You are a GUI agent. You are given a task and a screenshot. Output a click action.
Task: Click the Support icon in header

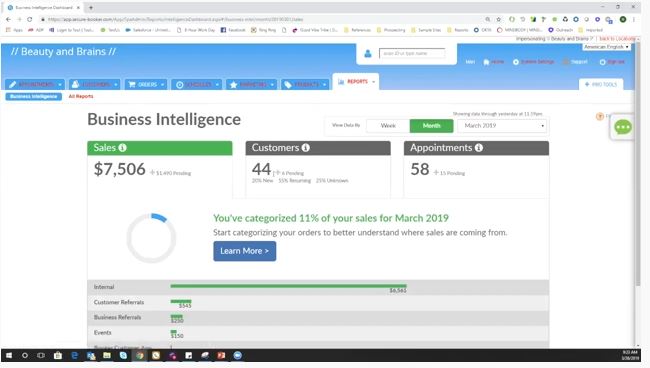[x=565, y=62]
